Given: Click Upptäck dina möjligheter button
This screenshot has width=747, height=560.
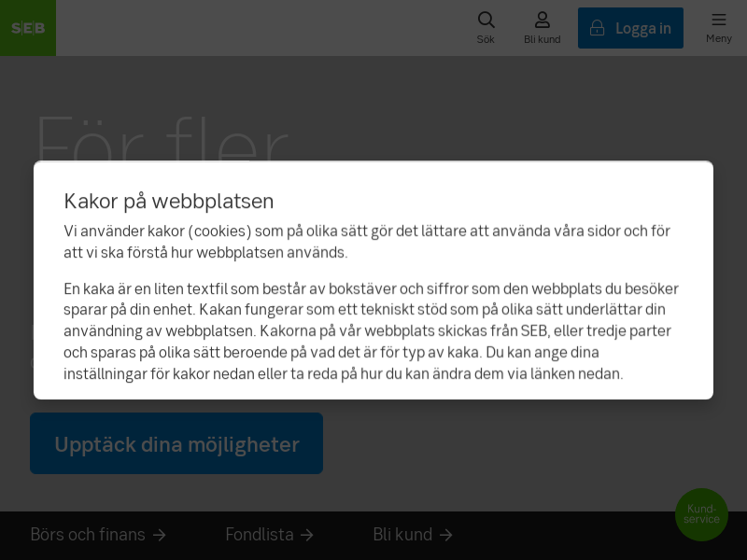Looking at the screenshot, I should pos(176,443).
